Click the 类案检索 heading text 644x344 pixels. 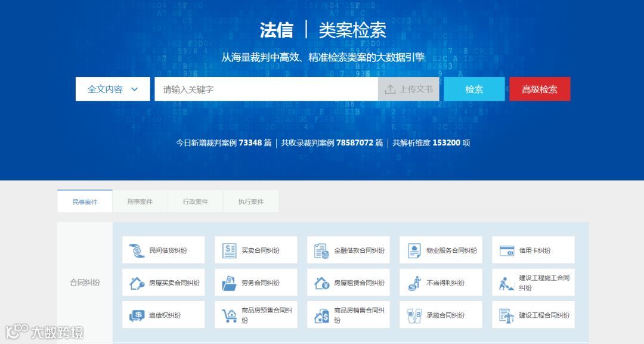pyautogui.click(x=352, y=30)
